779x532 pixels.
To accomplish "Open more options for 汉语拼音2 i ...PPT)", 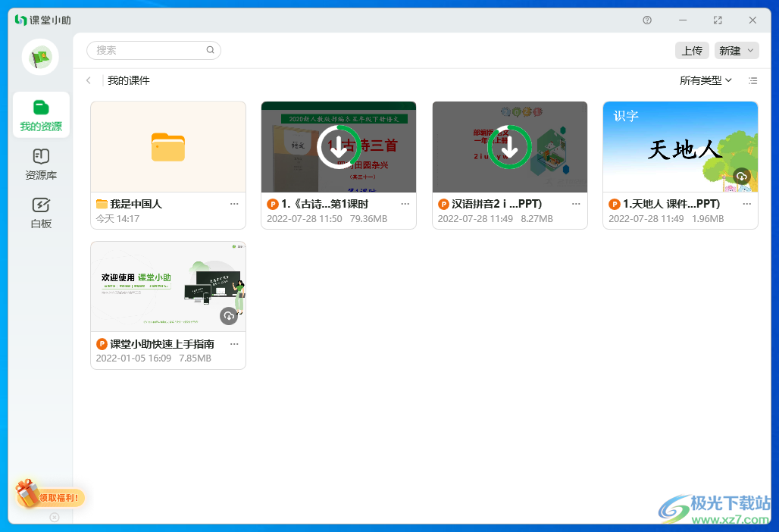I will [576, 204].
